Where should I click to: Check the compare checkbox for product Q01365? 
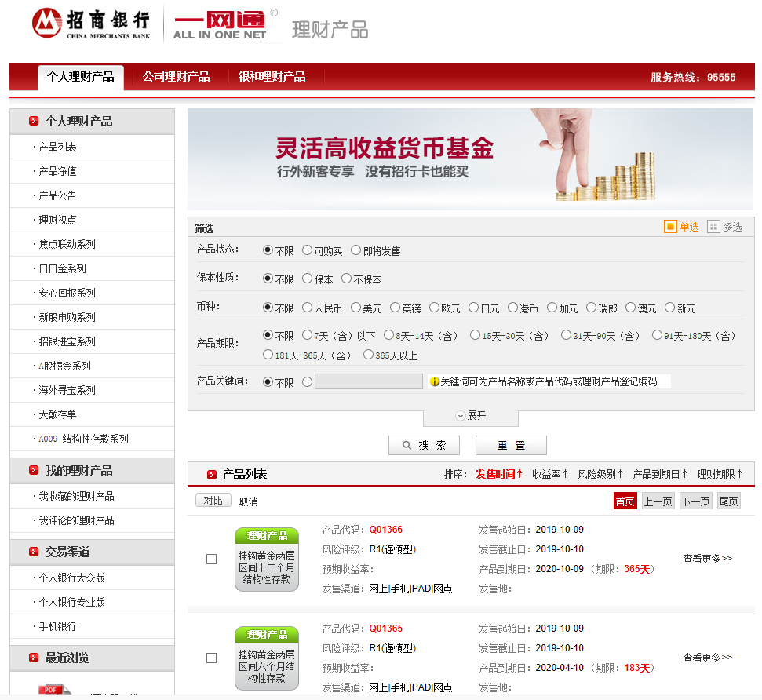[x=212, y=659]
